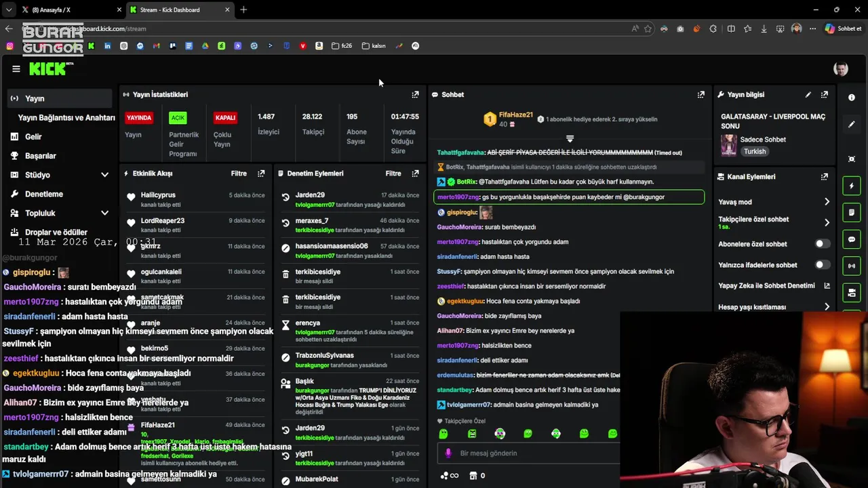This screenshot has height=488, width=868.
Task: Pop out the Sohbet chat panel
Action: [701, 95]
